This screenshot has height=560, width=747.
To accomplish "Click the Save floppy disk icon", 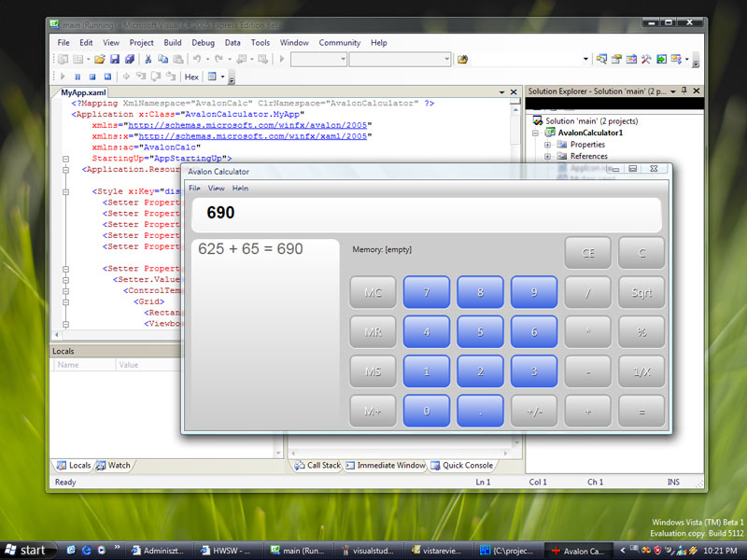I will (115, 59).
